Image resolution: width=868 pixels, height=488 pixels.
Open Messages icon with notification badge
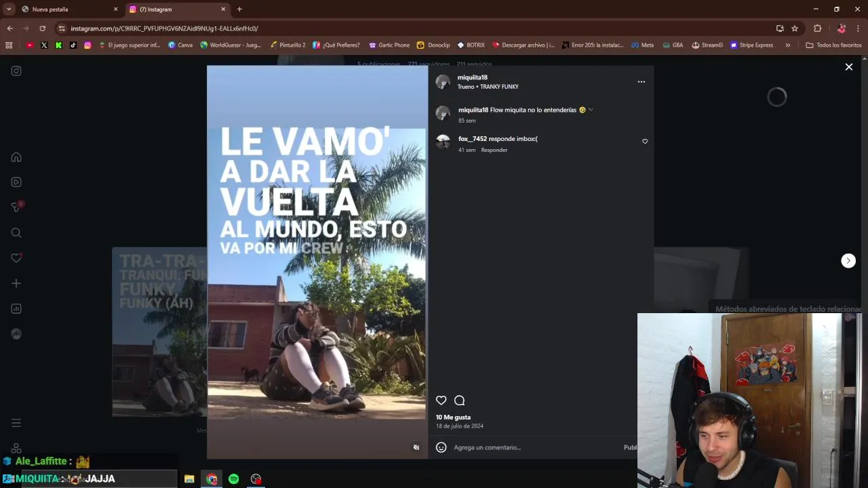click(x=18, y=207)
